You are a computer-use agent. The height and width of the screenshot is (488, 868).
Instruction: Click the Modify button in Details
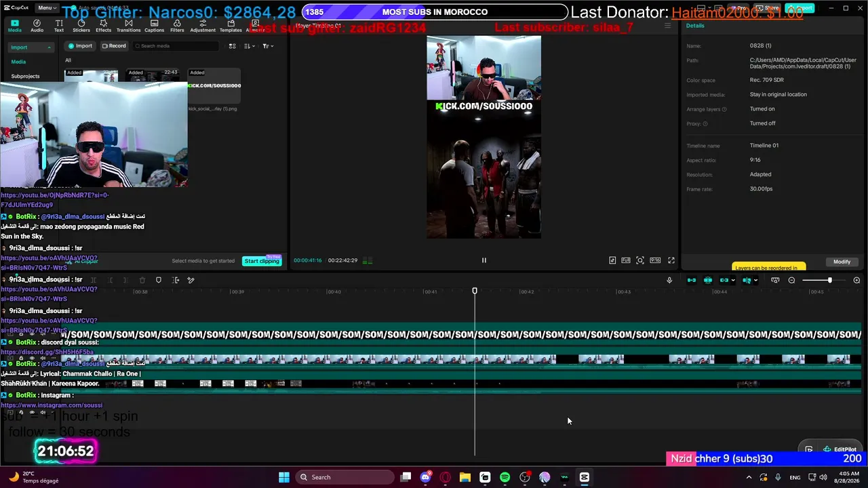[842, 262]
